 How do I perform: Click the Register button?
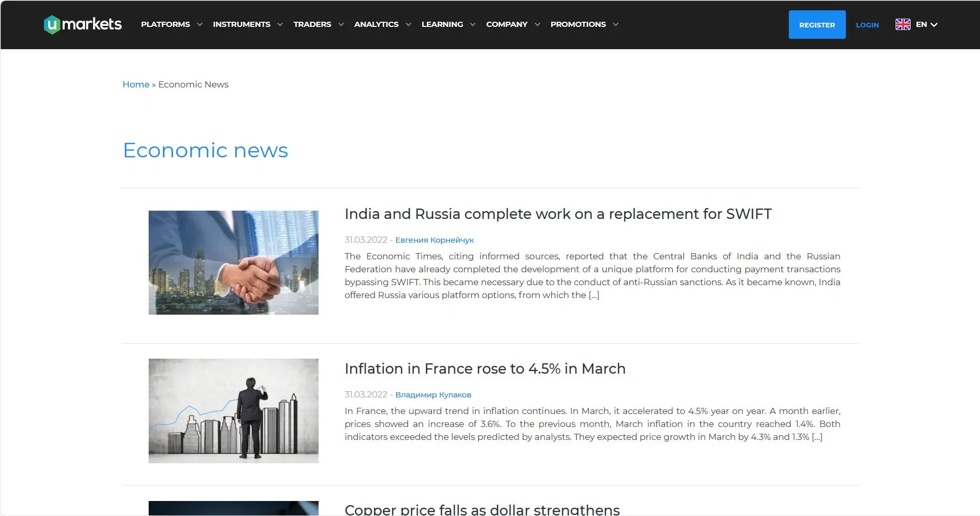pos(817,24)
